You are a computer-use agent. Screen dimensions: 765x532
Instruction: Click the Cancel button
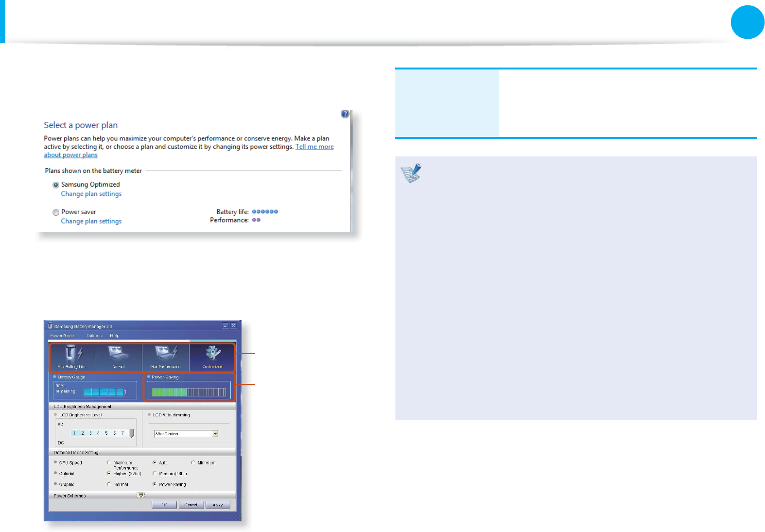(191, 505)
